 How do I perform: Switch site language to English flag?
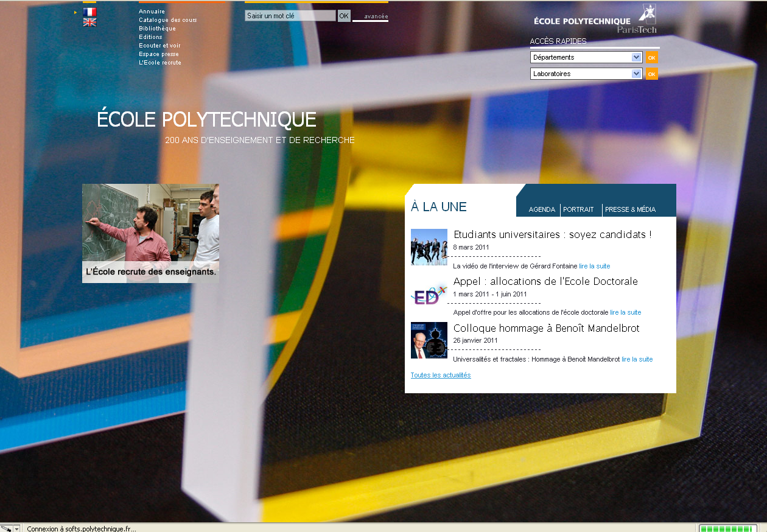89,23
